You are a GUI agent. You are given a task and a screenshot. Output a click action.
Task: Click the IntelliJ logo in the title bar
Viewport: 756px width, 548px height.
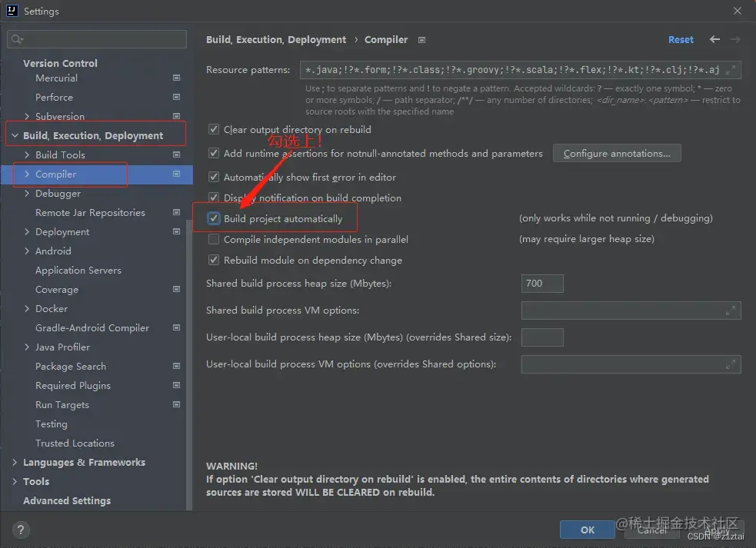[12, 11]
